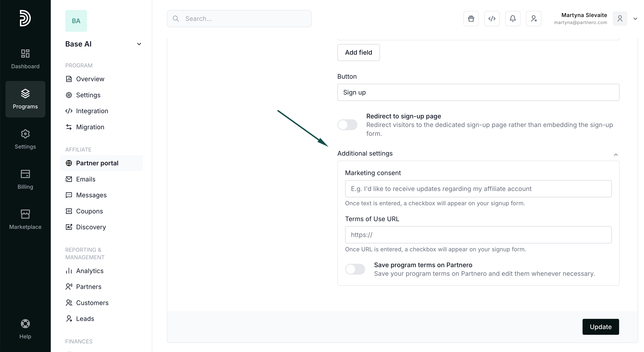Toggle Save program terms on Partnero
This screenshot has width=644, height=352.
pos(355,269)
